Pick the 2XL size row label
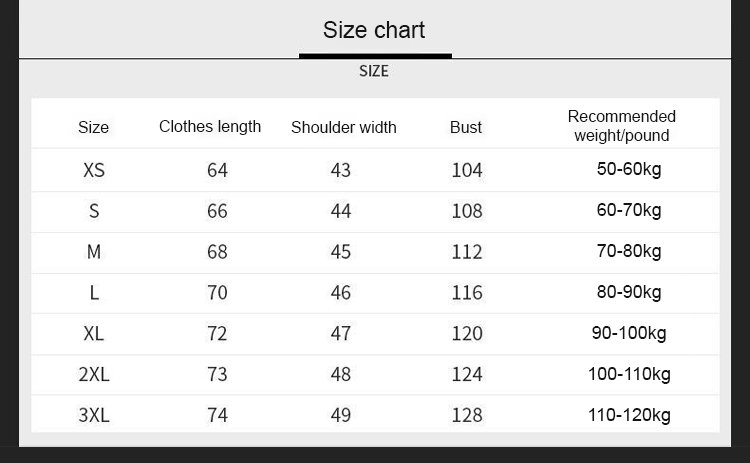The height and width of the screenshot is (463, 750). click(x=94, y=374)
